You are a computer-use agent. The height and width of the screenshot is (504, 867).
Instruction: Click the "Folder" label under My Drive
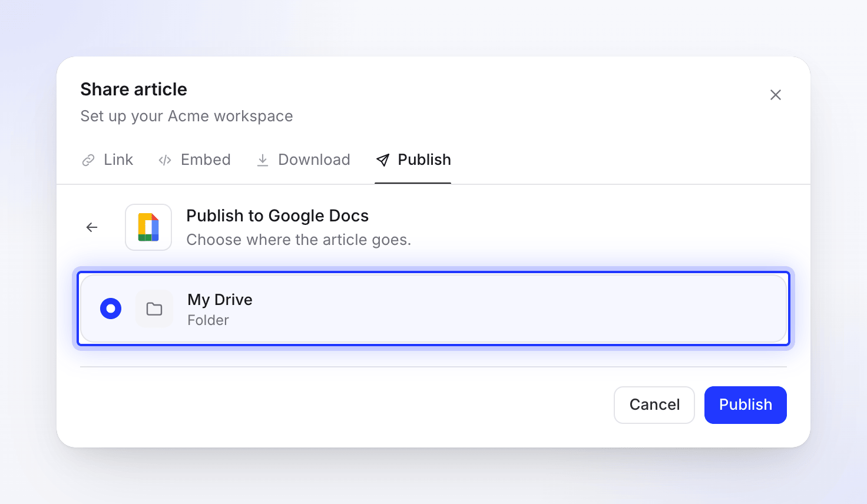pyautogui.click(x=208, y=320)
